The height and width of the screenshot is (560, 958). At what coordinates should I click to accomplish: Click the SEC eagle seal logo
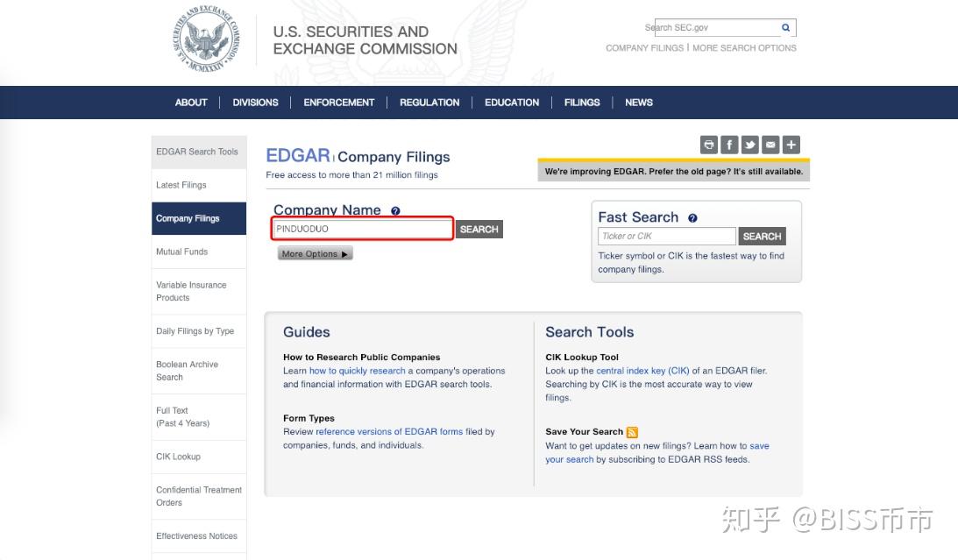click(x=206, y=39)
